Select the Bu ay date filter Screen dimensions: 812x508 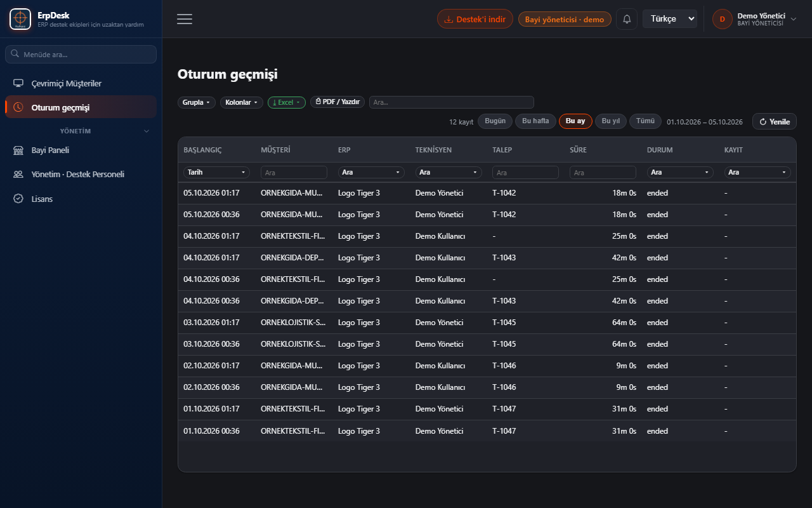click(x=575, y=121)
